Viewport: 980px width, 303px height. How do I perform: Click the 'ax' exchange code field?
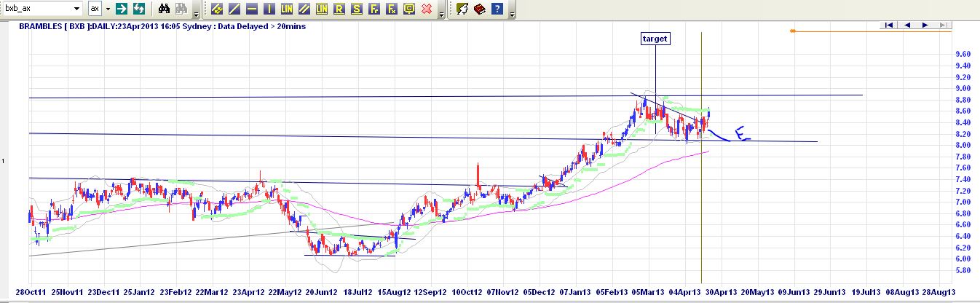95,9
